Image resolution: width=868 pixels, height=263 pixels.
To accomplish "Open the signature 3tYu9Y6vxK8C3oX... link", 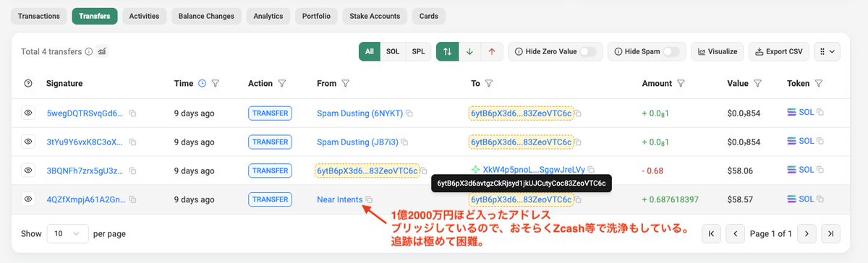I will [x=85, y=142].
